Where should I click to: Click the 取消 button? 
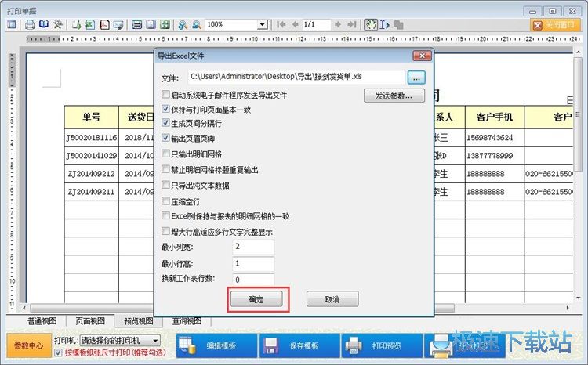[332, 299]
